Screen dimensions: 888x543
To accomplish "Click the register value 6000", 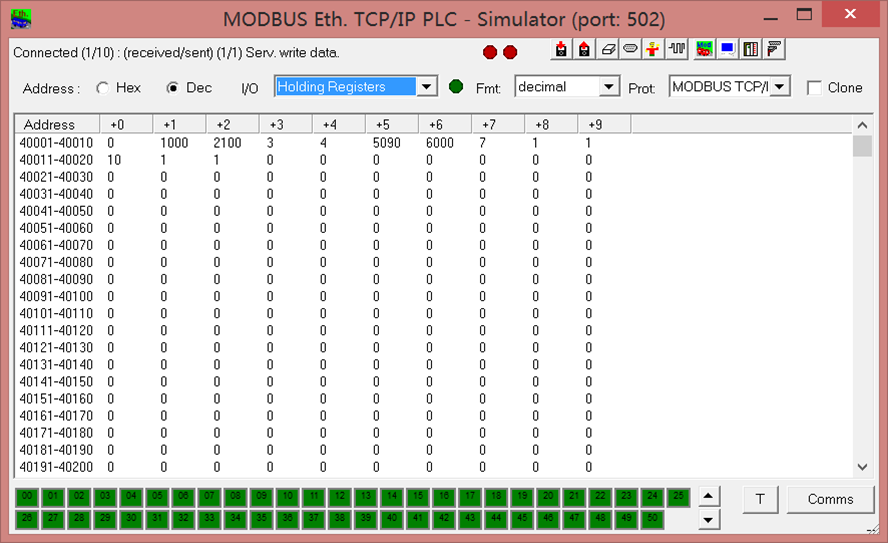I will click(x=439, y=143).
